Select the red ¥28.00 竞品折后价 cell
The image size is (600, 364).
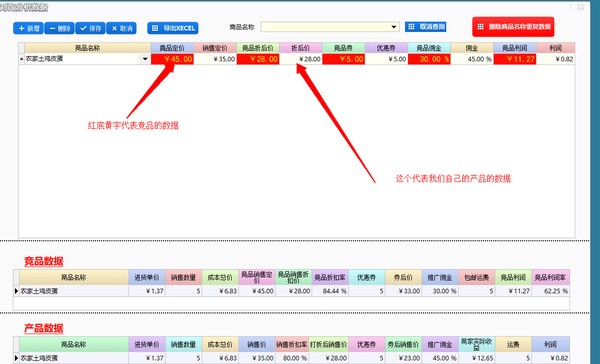(x=258, y=59)
